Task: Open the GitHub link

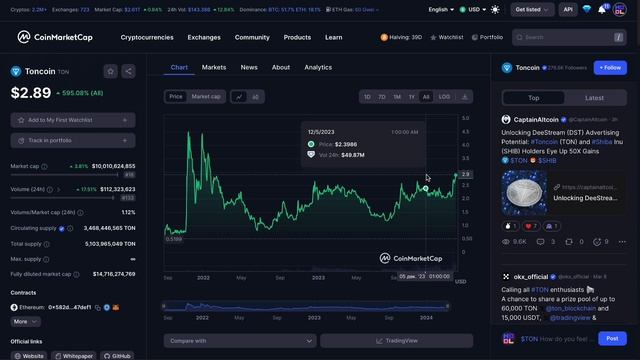Action: tap(117, 356)
